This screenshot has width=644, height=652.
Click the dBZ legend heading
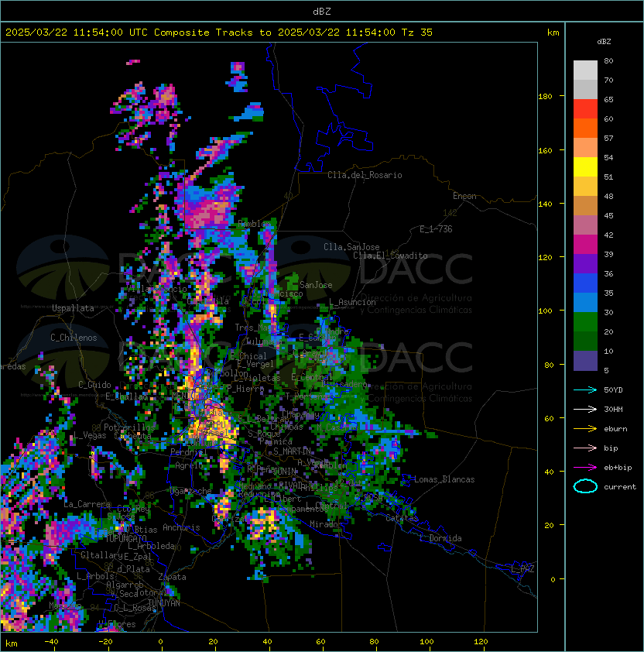[x=604, y=42]
